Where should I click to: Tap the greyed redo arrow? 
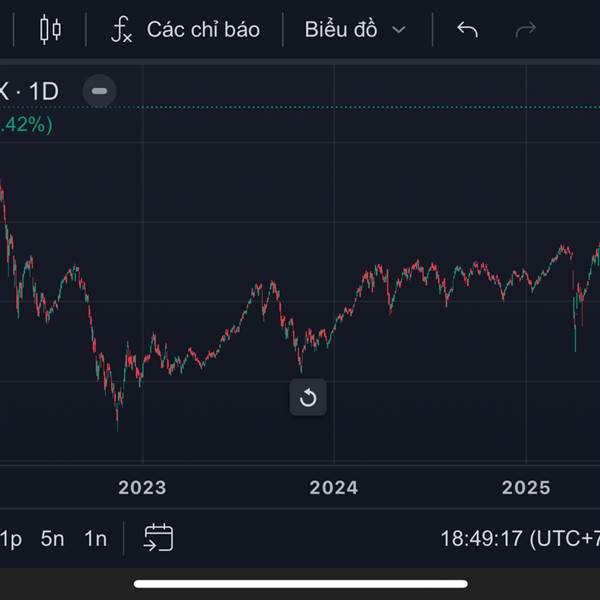pos(525,30)
